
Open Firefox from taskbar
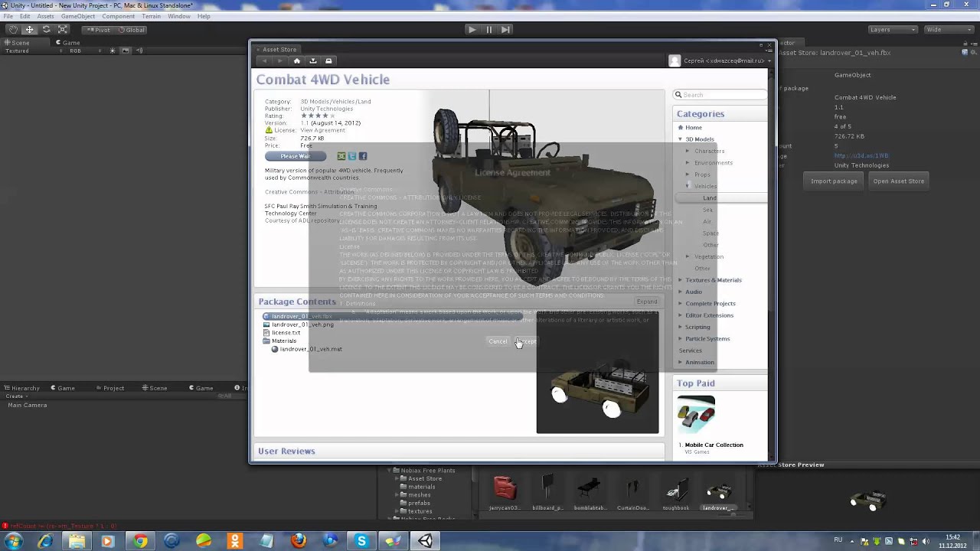click(x=299, y=541)
